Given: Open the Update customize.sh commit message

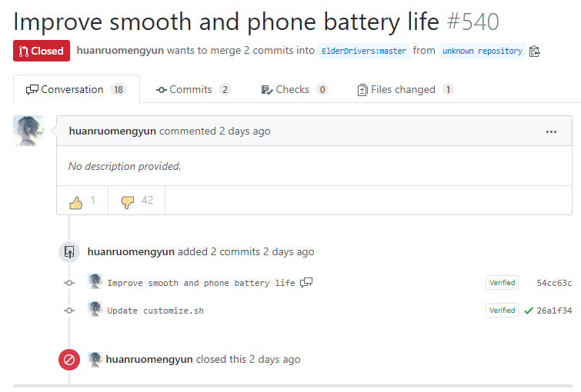Looking at the screenshot, I should 155,311.
